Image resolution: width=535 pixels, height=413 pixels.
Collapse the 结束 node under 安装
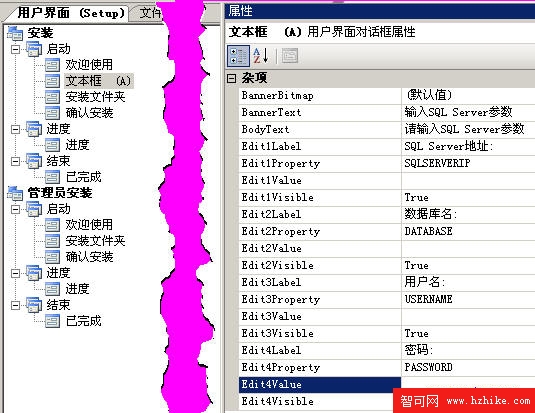coord(15,161)
